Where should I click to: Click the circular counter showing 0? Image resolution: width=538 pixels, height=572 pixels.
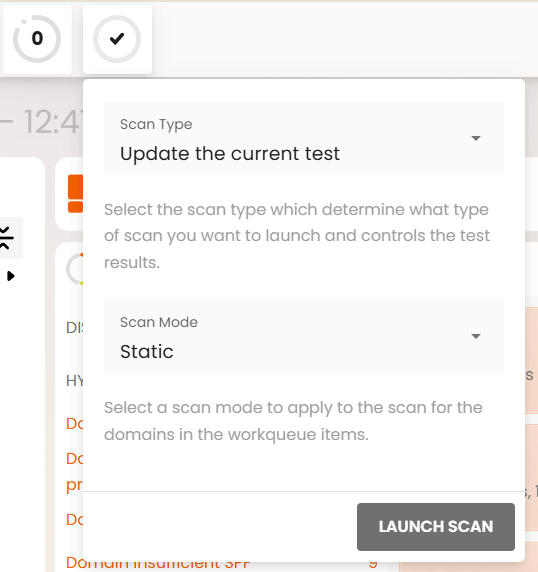point(37,39)
